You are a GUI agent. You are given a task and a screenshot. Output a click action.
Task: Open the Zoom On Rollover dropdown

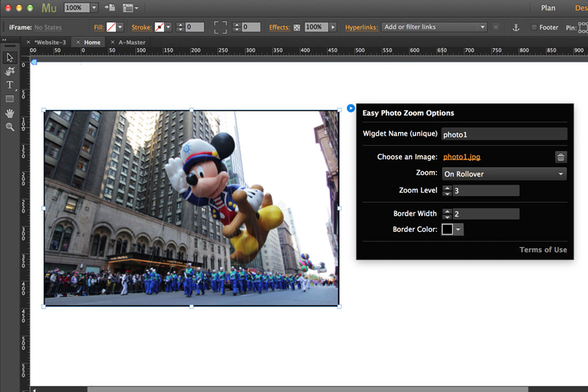pyautogui.click(x=504, y=174)
